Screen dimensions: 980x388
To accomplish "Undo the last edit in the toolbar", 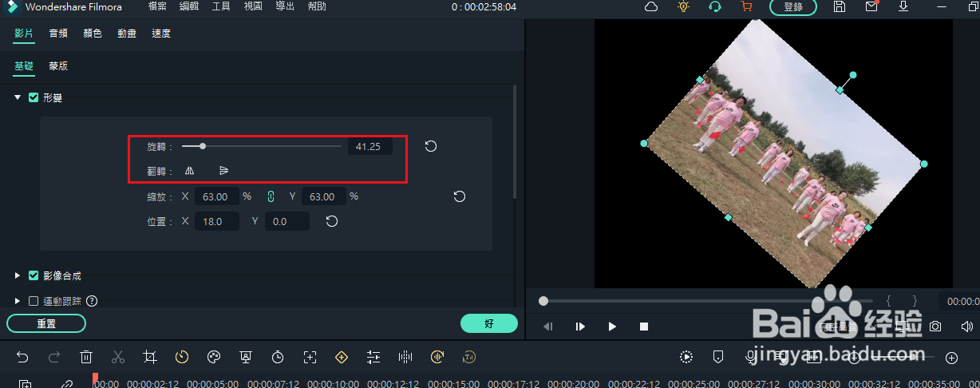I will 22,357.
